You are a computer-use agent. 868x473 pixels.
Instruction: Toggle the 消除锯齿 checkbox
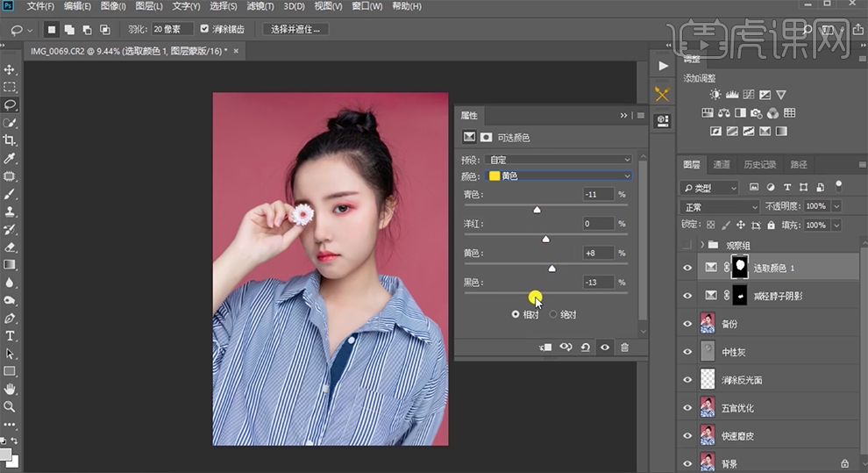205,29
